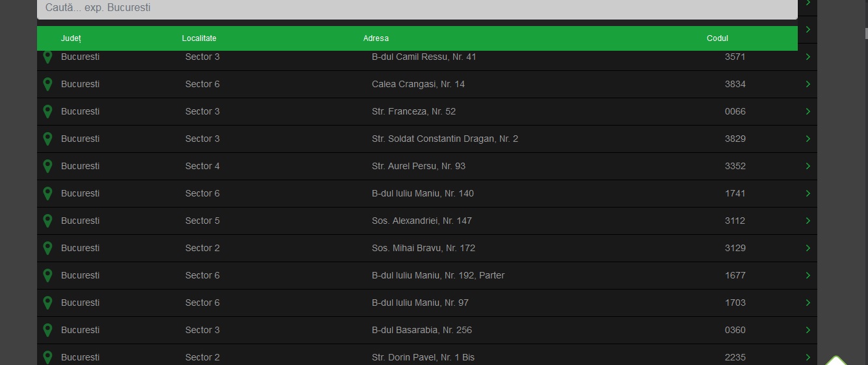Image resolution: width=868 pixels, height=365 pixels.
Task: Select address 'Str. Franceza, Nr. 52'
Action: click(x=414, y=111)
